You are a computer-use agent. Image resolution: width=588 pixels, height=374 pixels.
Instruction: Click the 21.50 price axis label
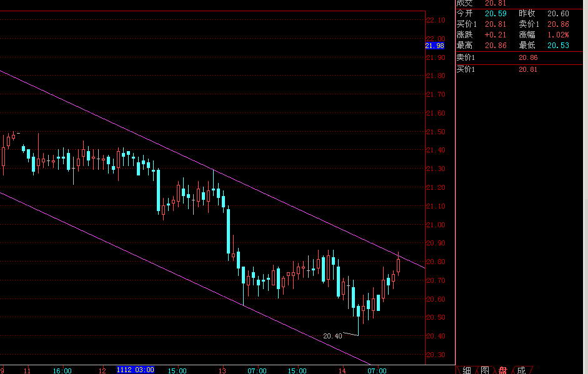pos(436,132)
